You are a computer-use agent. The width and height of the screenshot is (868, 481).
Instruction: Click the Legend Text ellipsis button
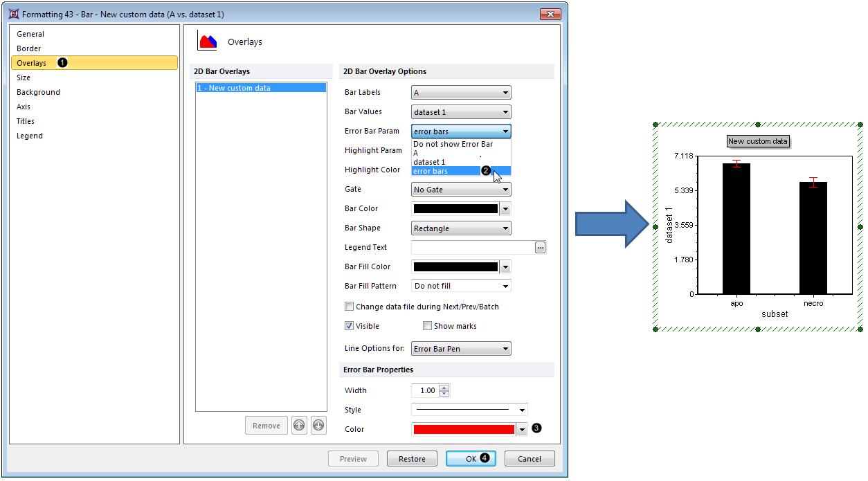tap(541, 247)
